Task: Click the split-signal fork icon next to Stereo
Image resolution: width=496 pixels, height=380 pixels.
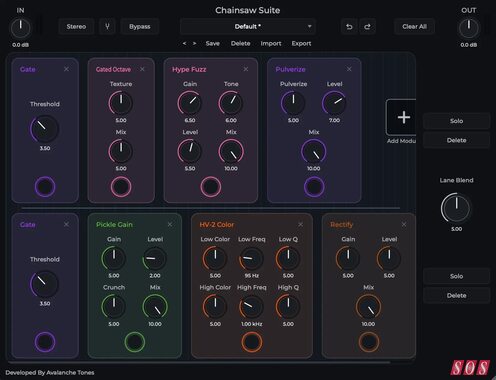Action: pyautogui.click(x=107, y=27)
